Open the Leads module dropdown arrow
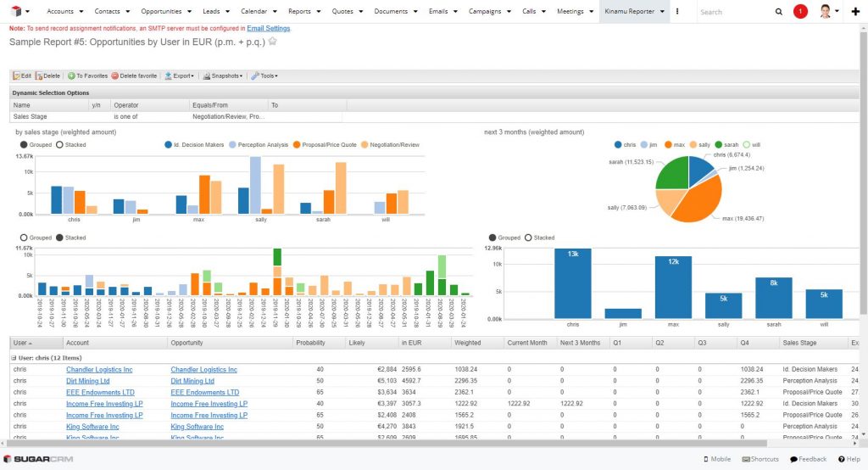Screen dimensions: 868x470 pyautogui.click(x=227, y=11)
